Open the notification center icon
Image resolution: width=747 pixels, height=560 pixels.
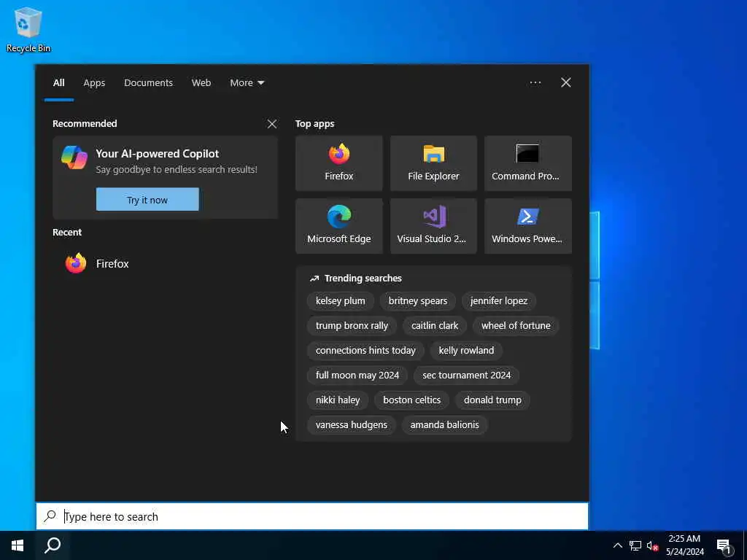pos(724,546)
